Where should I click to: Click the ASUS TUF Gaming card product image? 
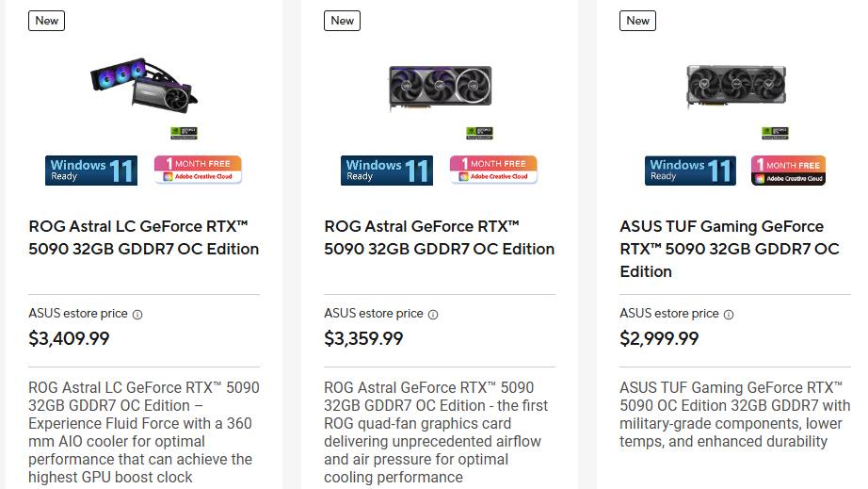735,87
